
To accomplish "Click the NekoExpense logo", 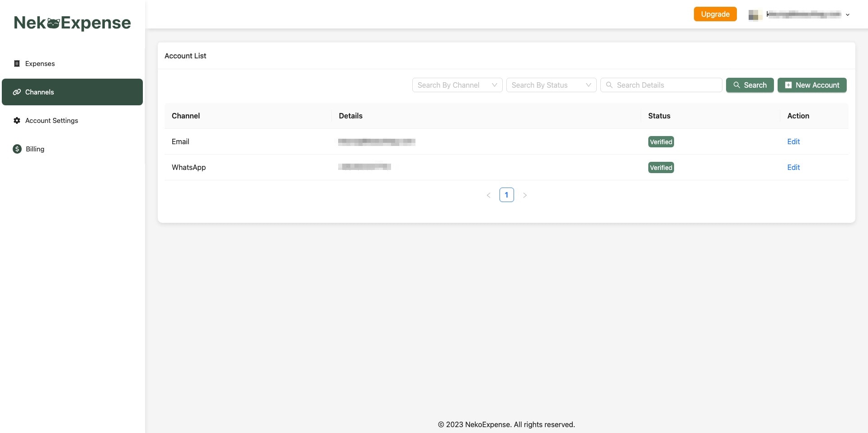I will coord(72,23).
